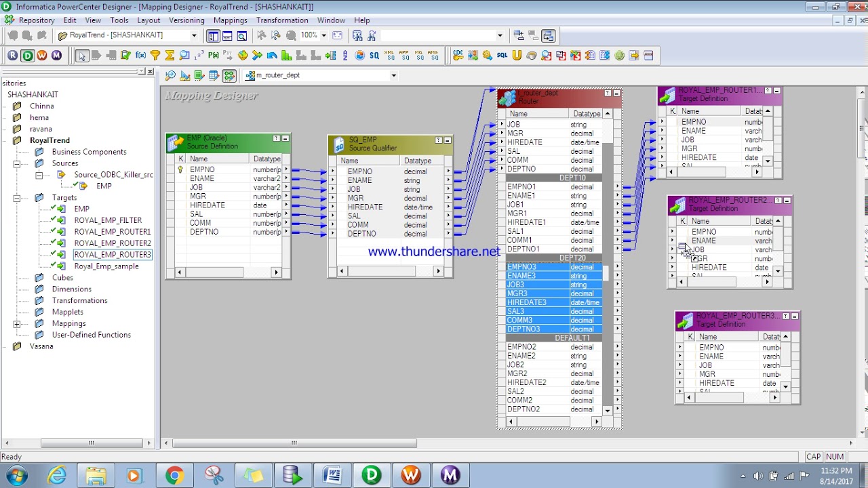Image resolution: width=868 pixels, height=488 pixels.
Task: Click scroll-down arrow in router_dept box
Action: pyautogui.click(x=608, y=410)
